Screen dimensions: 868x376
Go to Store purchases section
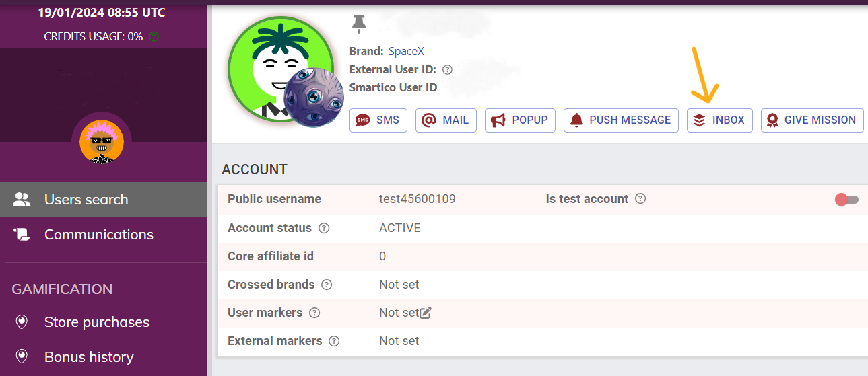coord(96,322)
